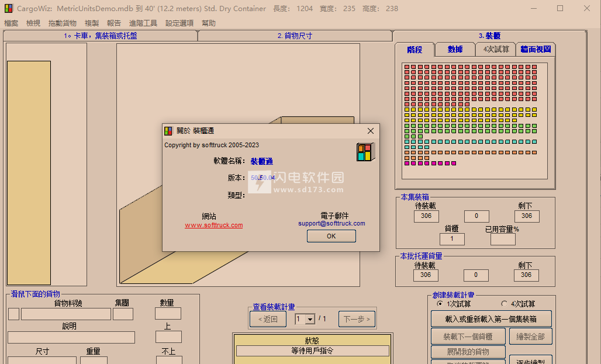Image resolution: width=601 pixels, height=364 pixels.
Task: Open the 拖動貨物 menu
Action: tap(63, 23)
